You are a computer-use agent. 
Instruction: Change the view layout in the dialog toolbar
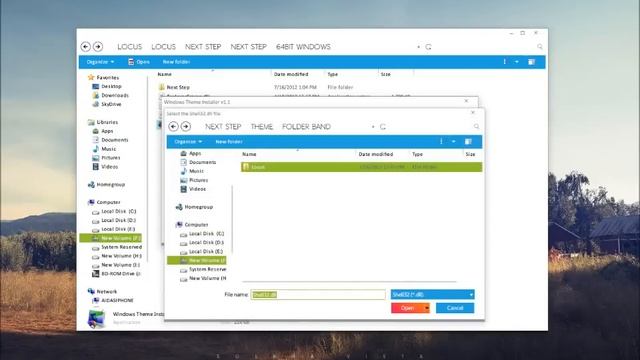coord(441,141)
